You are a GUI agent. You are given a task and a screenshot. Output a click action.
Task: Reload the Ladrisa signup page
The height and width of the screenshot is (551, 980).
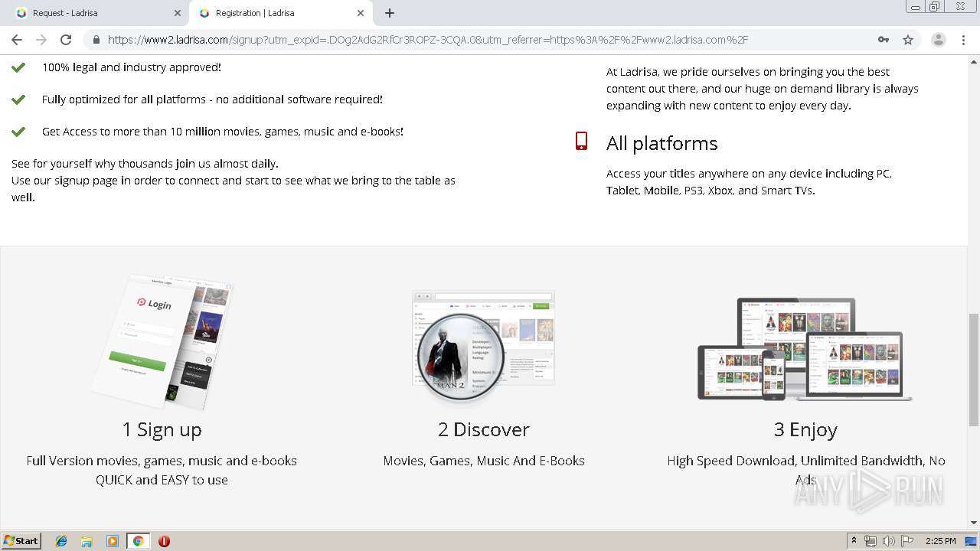[66, 40]
